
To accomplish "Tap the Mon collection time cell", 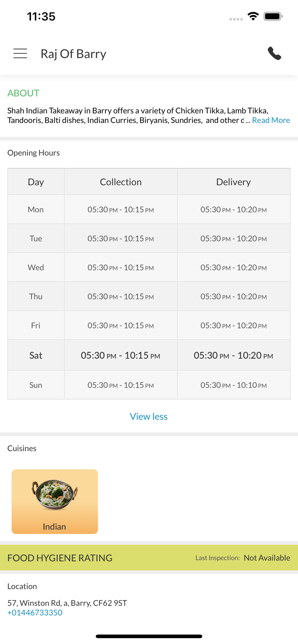I will pyautogui.click(x=121, y=210).
